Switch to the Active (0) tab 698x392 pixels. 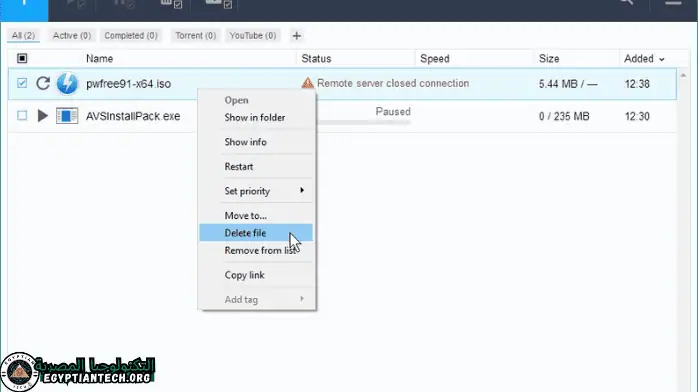[72, 36]
